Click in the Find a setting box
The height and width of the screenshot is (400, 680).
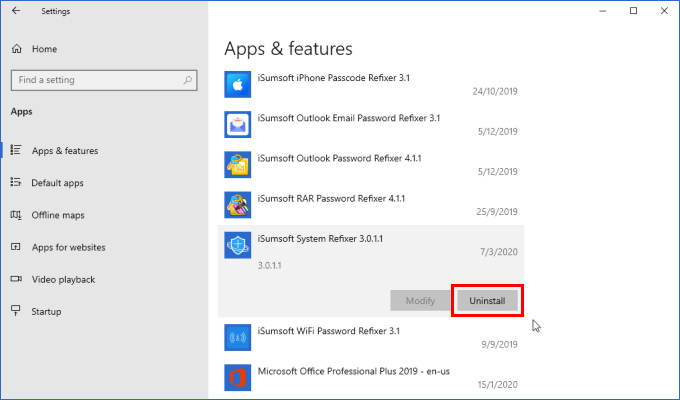pyautogui.click(x=104, y=80)
